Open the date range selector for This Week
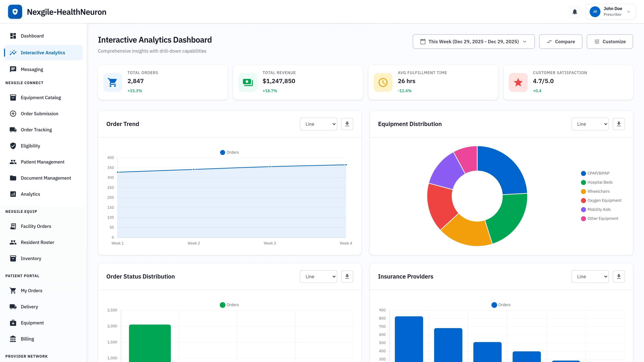 click(473, 41)
